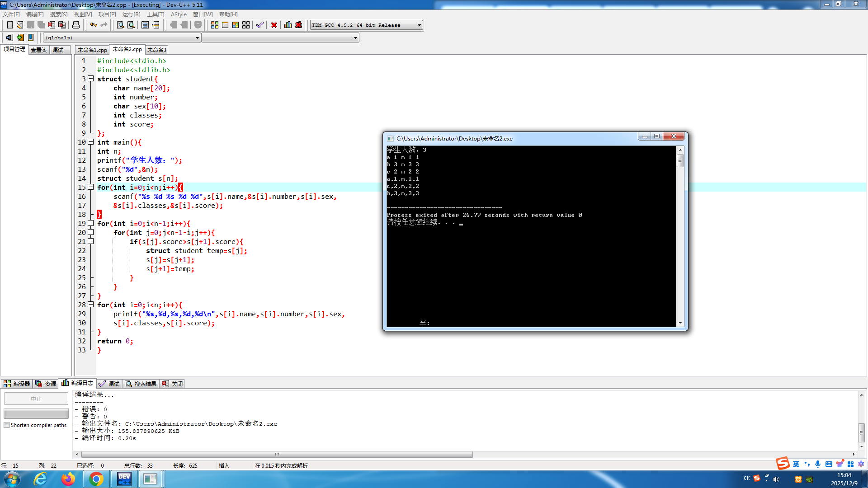
Task: Enable Shorten compiler paths checkbox
Action: (x=7, y=425)
